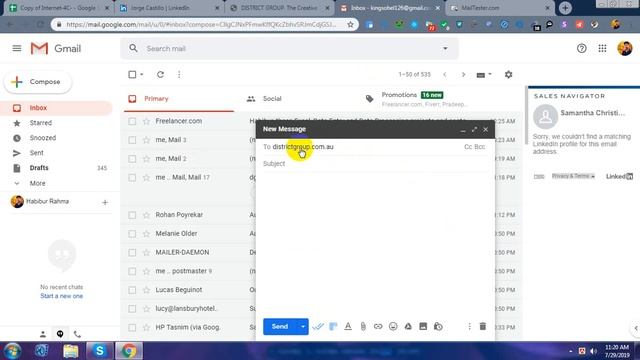The height and width of the screenshot is (360, 640).
Task: Open the Inbox folder
Action: tap(38, 108)
